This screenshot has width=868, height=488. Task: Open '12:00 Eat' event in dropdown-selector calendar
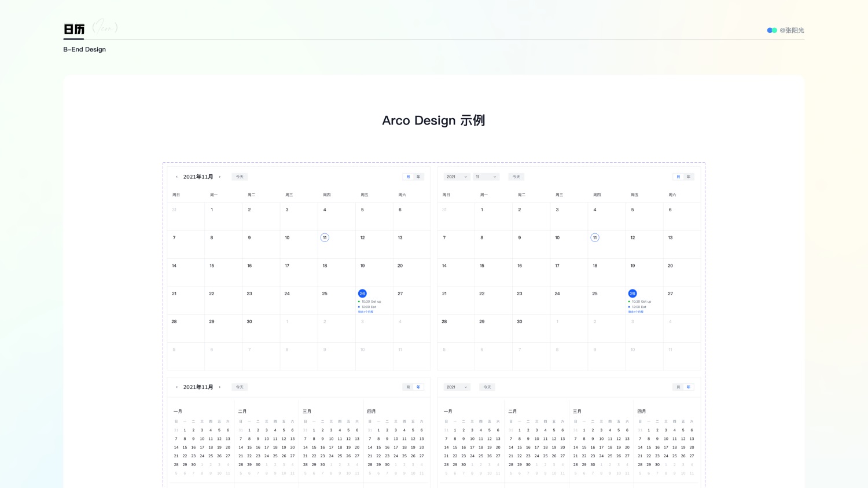click(x=638, y=307)
